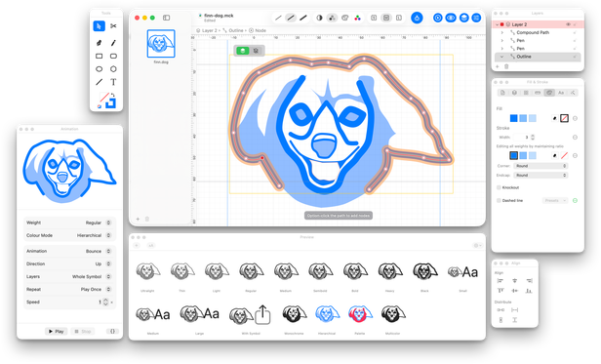Select the primary blue Fill swatch
This screenshot has height=364, width=601.
point(513,118)
